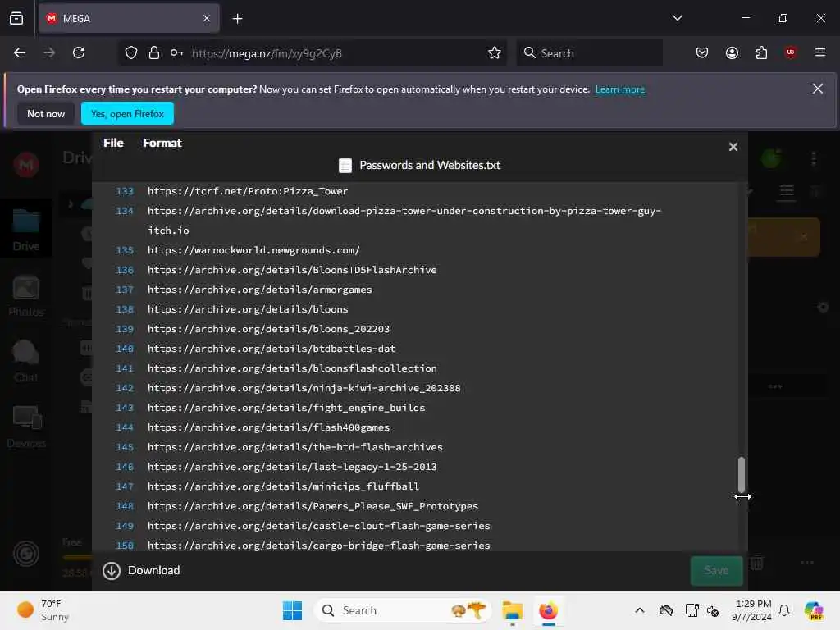
Task: Click the text editor scrollbar thumb
Action: coord(742,475)
